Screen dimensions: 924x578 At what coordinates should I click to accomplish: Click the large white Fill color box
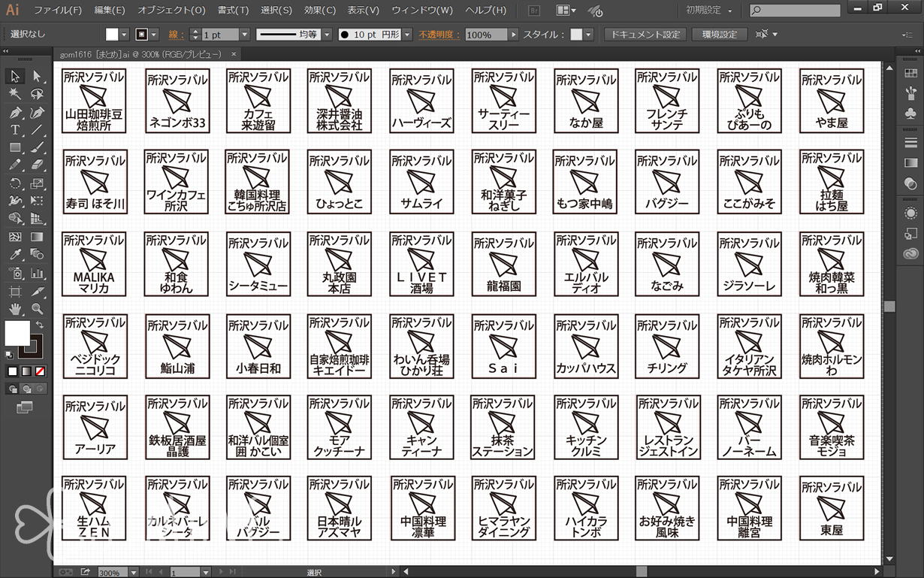(x=17, y=333)
